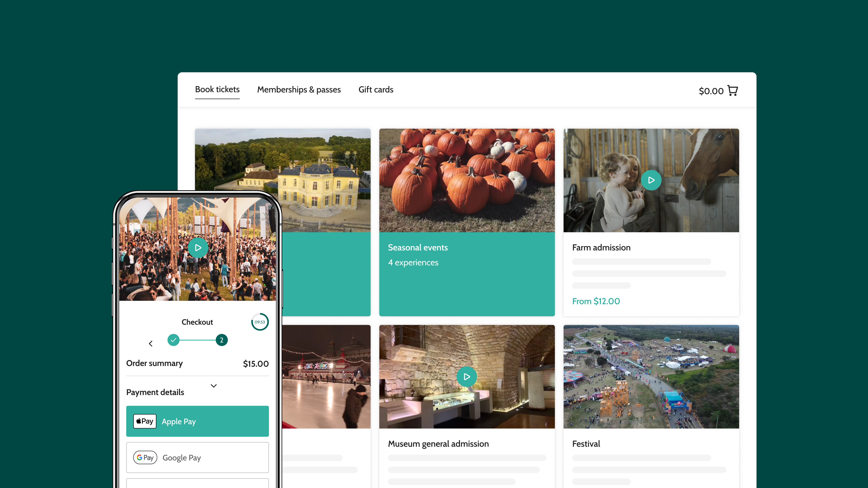This screenshot has height=488, width=868.
Task: Click the Apple Pay logo icon
Action: (145, 421)
